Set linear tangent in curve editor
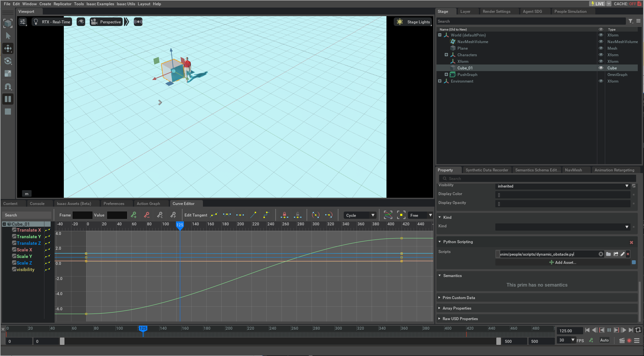 coord(253,215)
